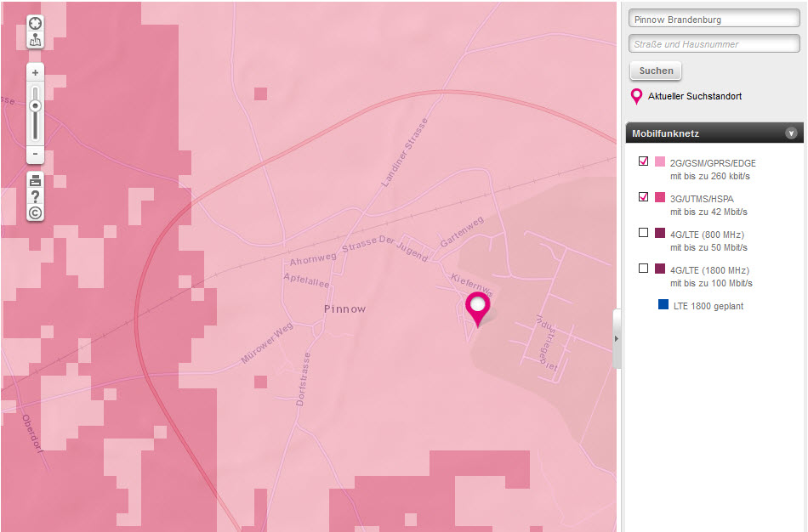808x532 pixels.
Task: Open help via the question mark icon
Action: click(35, 196)
